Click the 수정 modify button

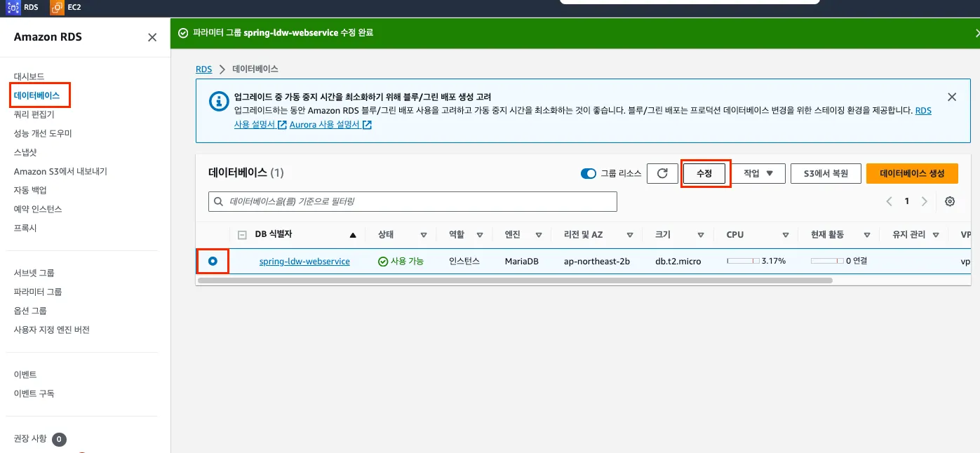point(704,173)
